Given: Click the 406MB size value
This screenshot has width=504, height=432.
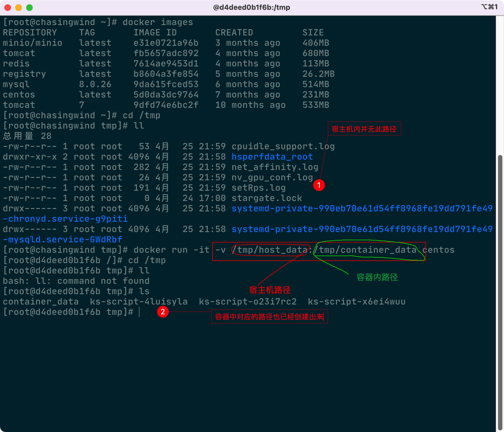Looking at the screenshot, I should (x=316, y=43).
